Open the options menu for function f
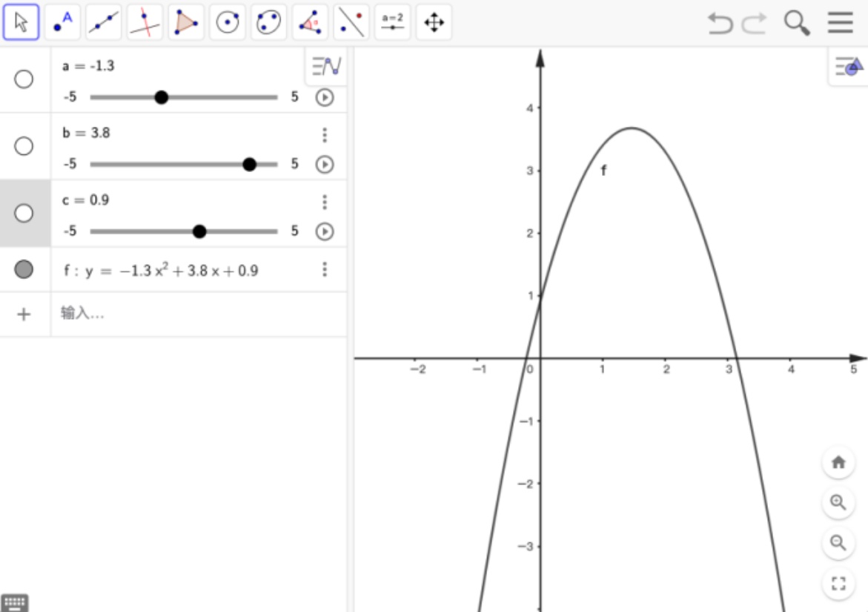This screenshot has width=868, height=612. (324, 269)
